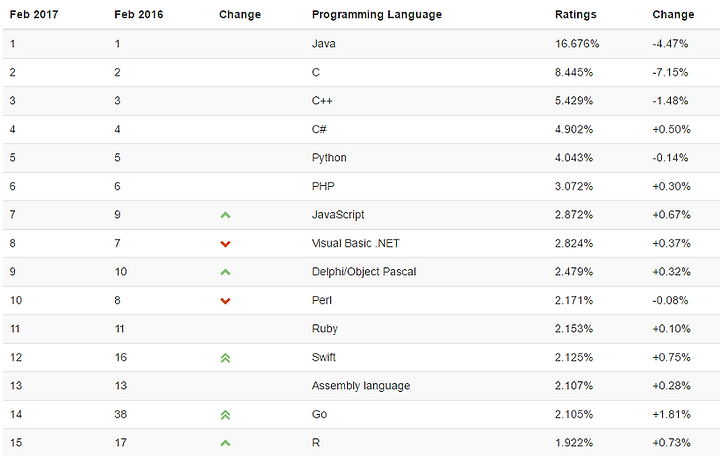Viewport: 720px width, 456px height.
Task: Click the 2.171% rating value
Action: click(574, 300)
